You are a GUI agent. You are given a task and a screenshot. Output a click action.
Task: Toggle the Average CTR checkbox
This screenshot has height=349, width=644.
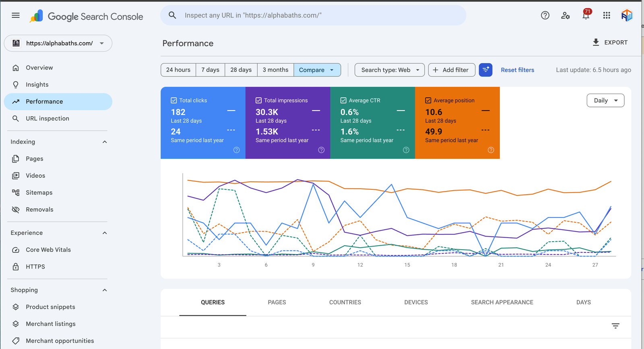coord(343,101)
